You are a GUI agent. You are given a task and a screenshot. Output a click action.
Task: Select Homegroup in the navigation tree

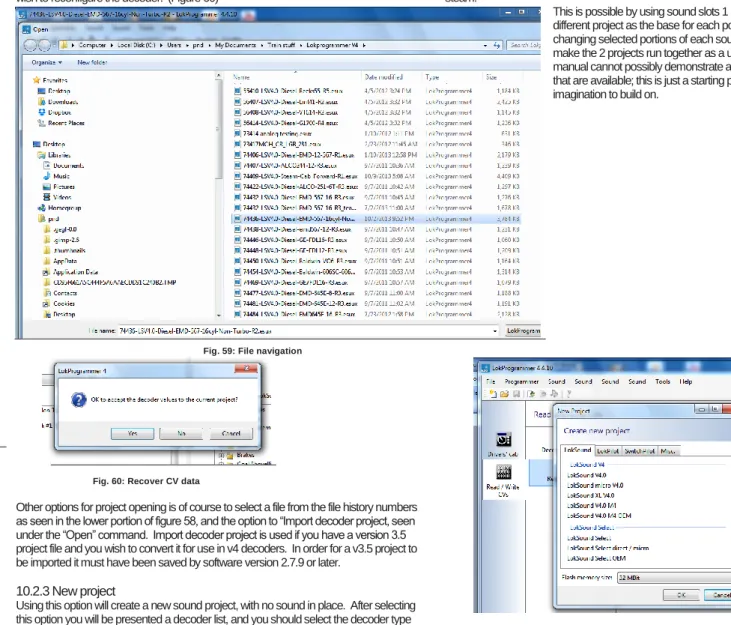click(x=60, y=208)
